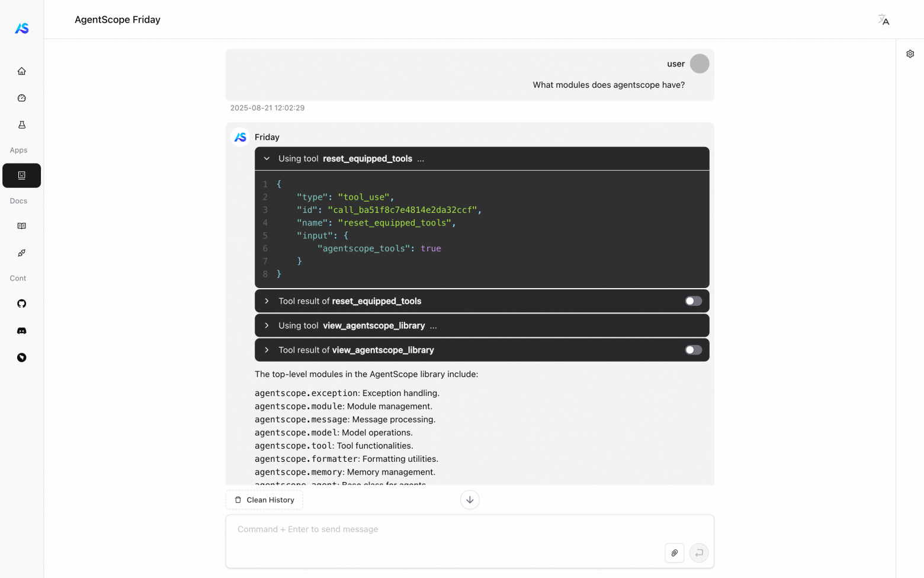This screenshot has width=924, height=578.
Task: Open settings gear on right panel
Action: [x=910, y=54]
